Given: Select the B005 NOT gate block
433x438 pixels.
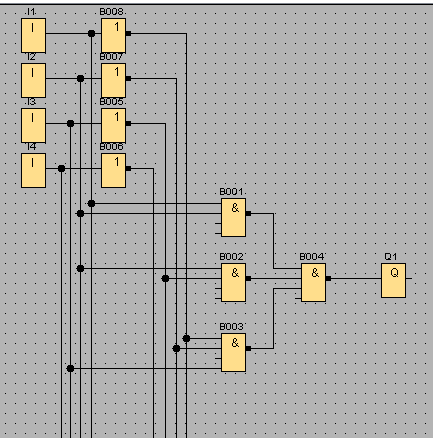Looking at the screenshot, I should coord(114,125).
